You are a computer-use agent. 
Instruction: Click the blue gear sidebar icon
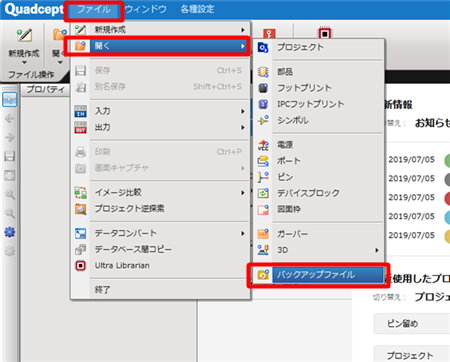point(9,232)
